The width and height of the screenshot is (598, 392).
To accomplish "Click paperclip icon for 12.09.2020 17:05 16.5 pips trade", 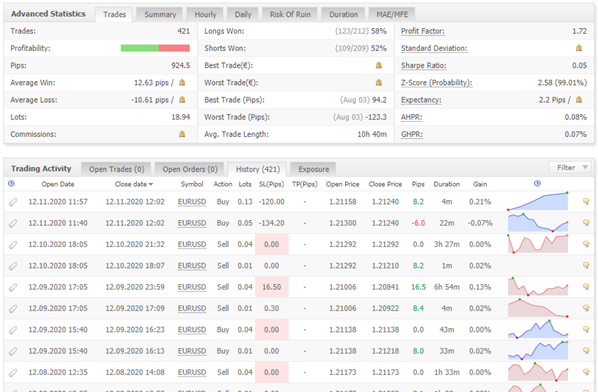I will coord(13,288).
